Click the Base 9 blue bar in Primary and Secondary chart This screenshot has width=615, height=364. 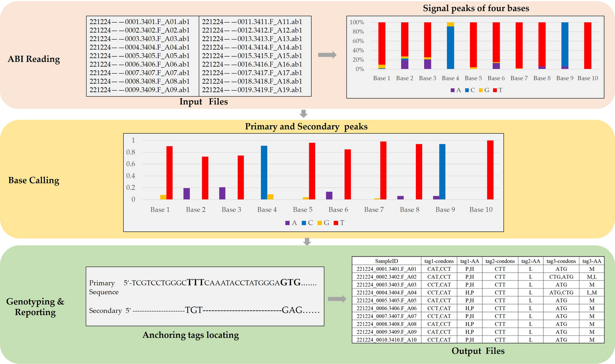tap(443, 172)
